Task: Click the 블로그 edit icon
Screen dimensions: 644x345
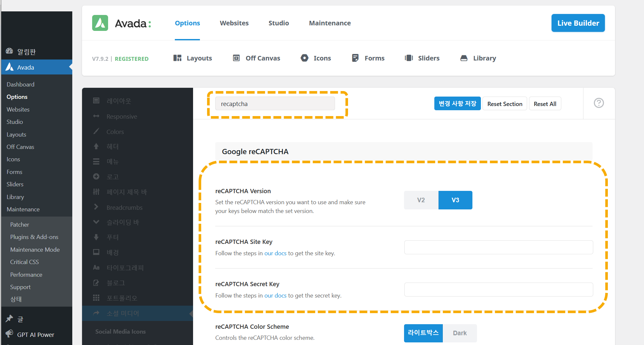Action: (96, 283)
